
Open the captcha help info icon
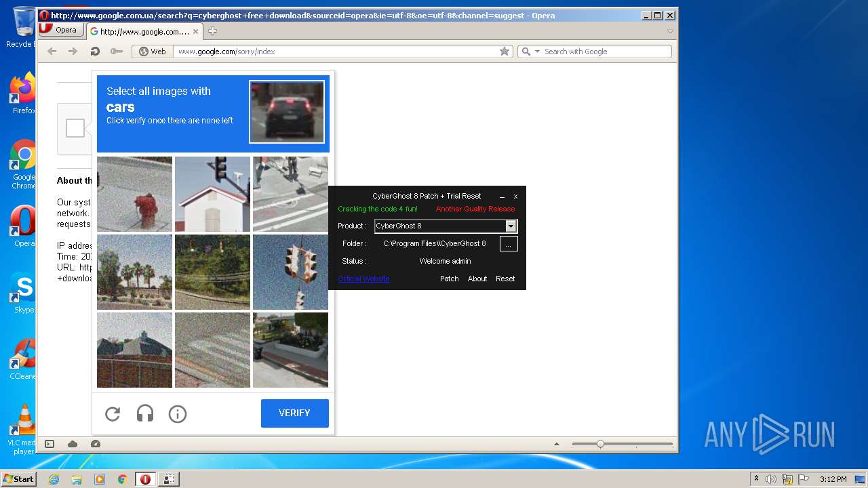pyautogui.click(x=178, y=413)
